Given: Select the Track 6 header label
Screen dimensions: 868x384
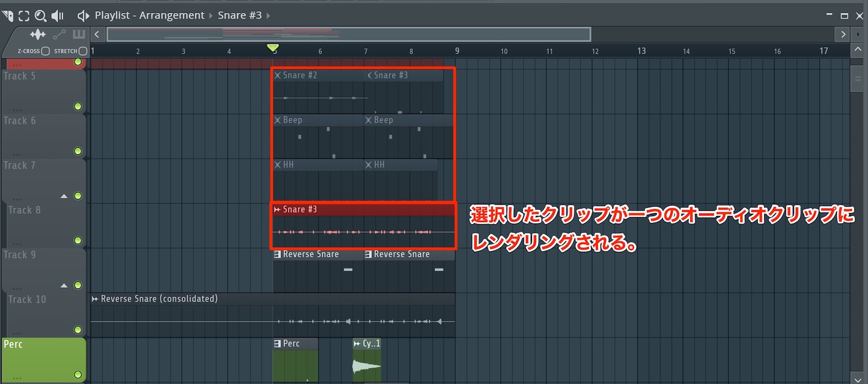Looking at the screenshot, I should point(19,120).
